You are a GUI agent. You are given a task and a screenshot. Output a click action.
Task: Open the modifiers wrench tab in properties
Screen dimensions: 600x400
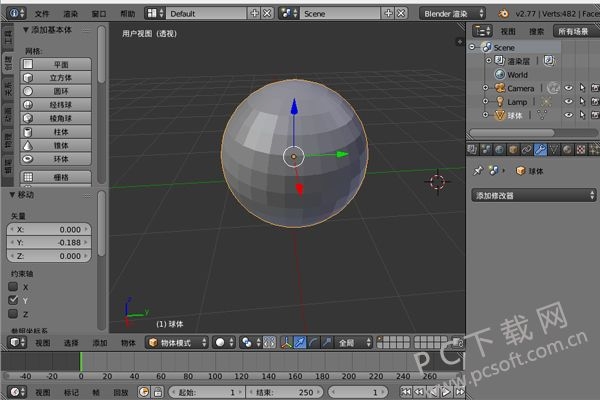click(x=541, y=150)
